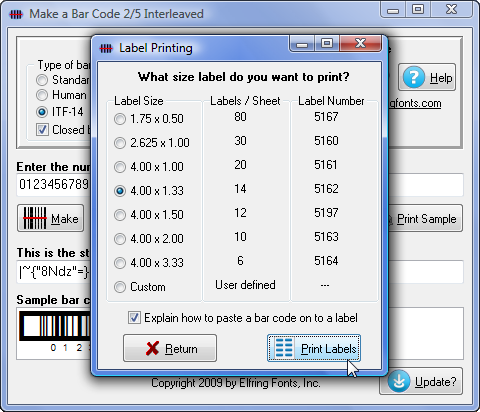Screen dimensions: 480x412
Task: Minimize the main Bar Code window
Action: (x=393, y=10)
